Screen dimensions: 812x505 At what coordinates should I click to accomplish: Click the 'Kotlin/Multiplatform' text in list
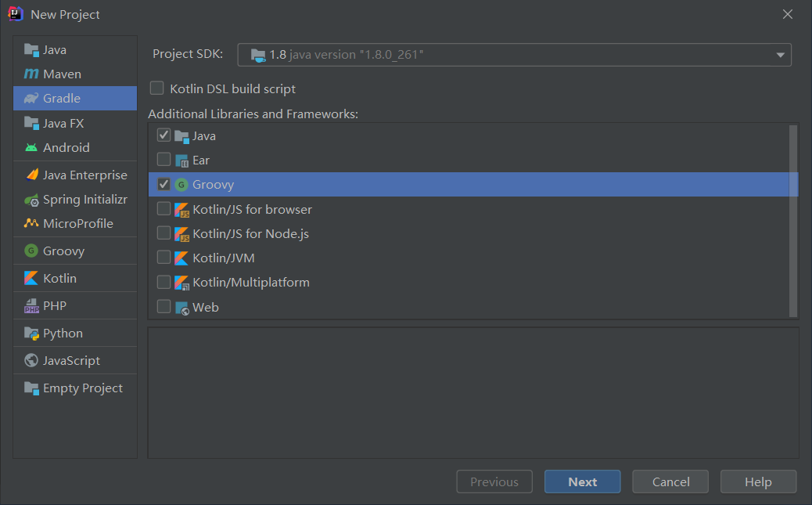[x=251, y=283]
